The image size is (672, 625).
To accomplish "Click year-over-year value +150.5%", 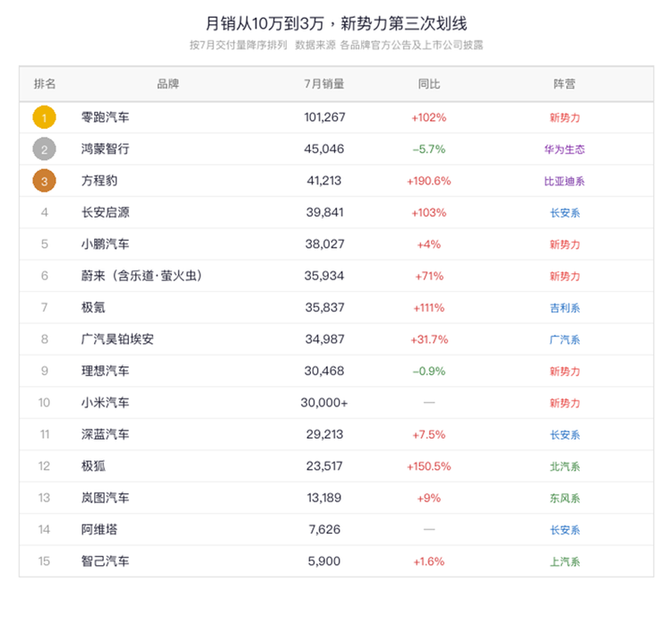I will coord(429,467).
